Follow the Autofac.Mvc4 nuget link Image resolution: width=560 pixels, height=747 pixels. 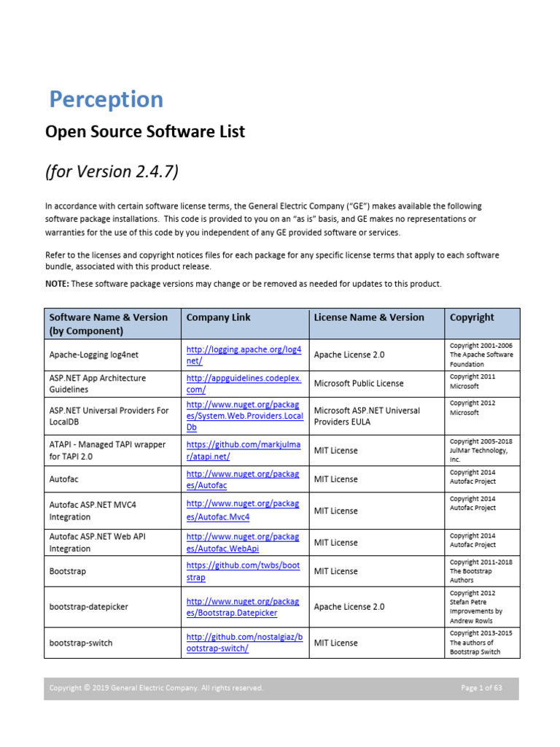243,510
